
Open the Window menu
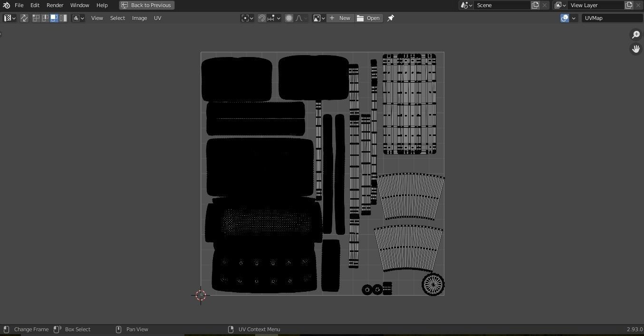click(x=79, y=5)
